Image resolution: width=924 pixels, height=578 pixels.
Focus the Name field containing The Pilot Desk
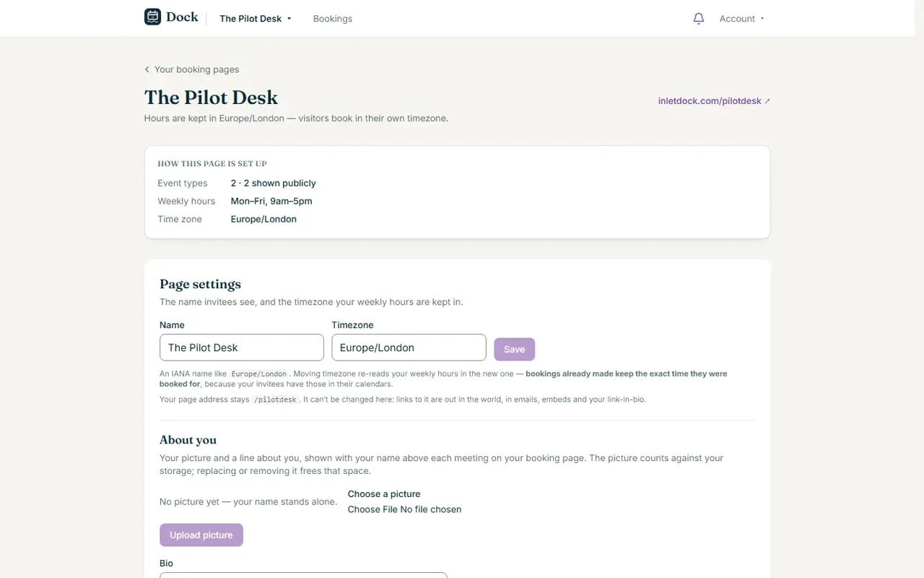click(242, 348)
